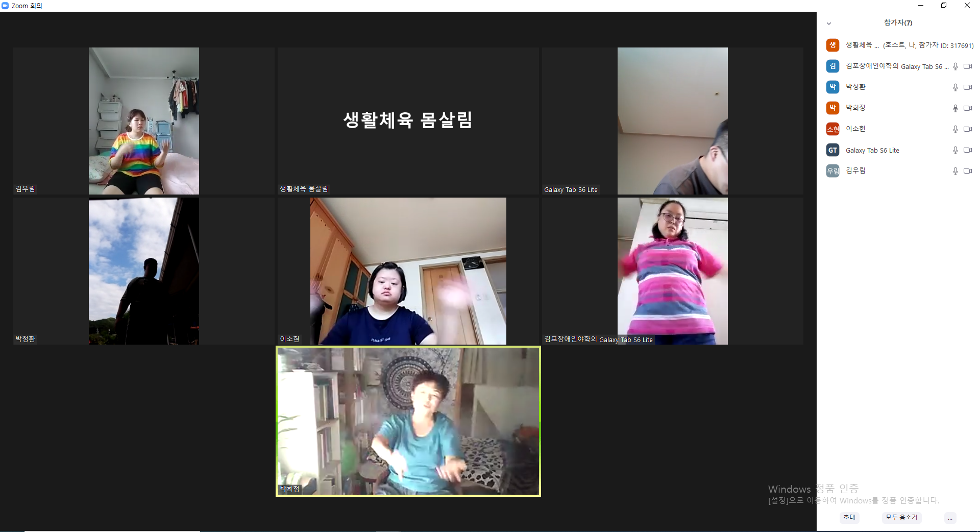
Task: Select host row 생활체육 in participant list
Action: (899, 45)
